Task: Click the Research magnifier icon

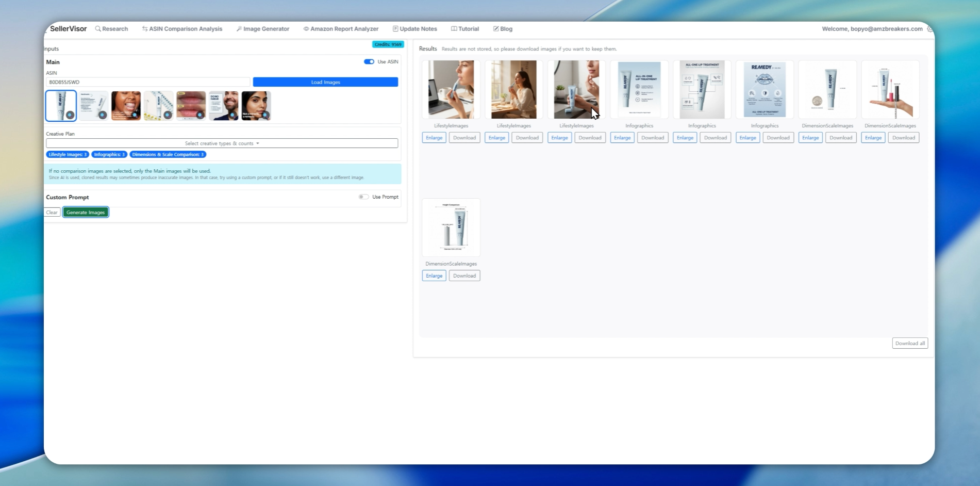Action: tap(98, 29)
